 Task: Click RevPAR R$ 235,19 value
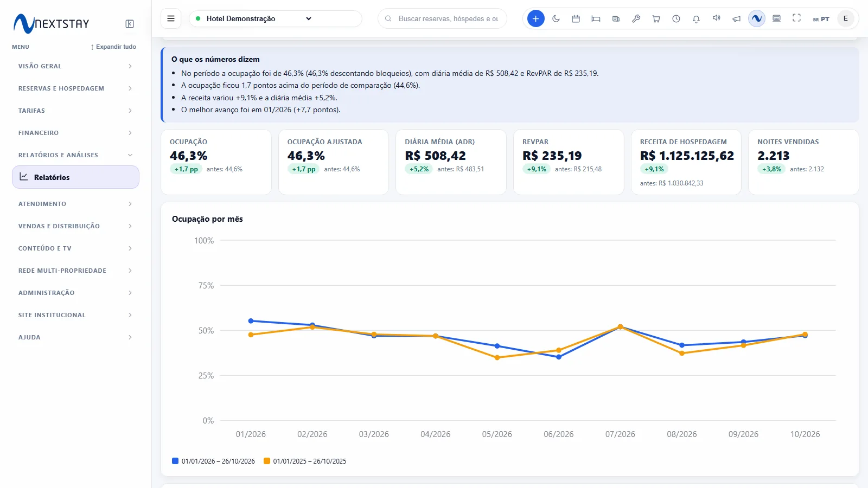click(552, 156)
